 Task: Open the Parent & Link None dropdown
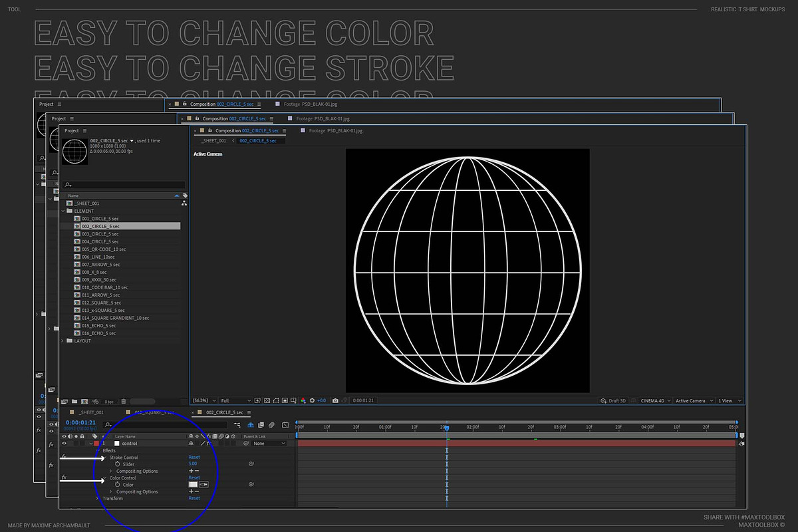tap(269, 444)
